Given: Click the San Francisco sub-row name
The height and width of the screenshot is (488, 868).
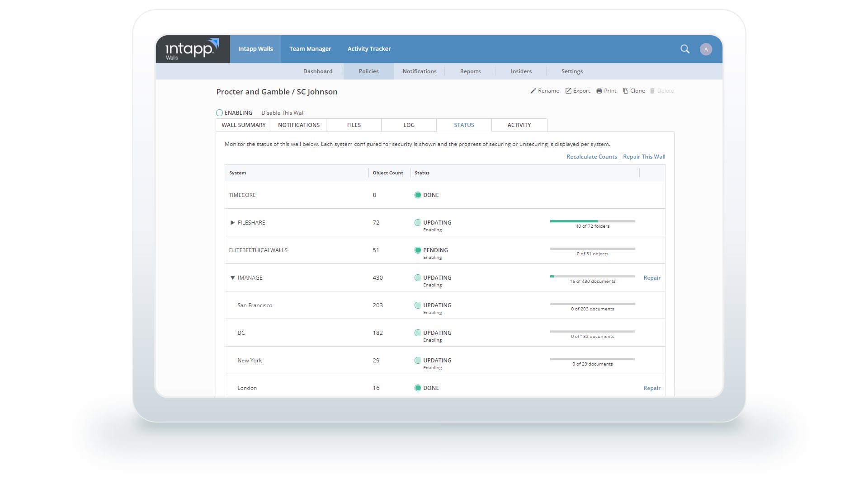Looking at the screenshot, I should (x=255, y=305).
